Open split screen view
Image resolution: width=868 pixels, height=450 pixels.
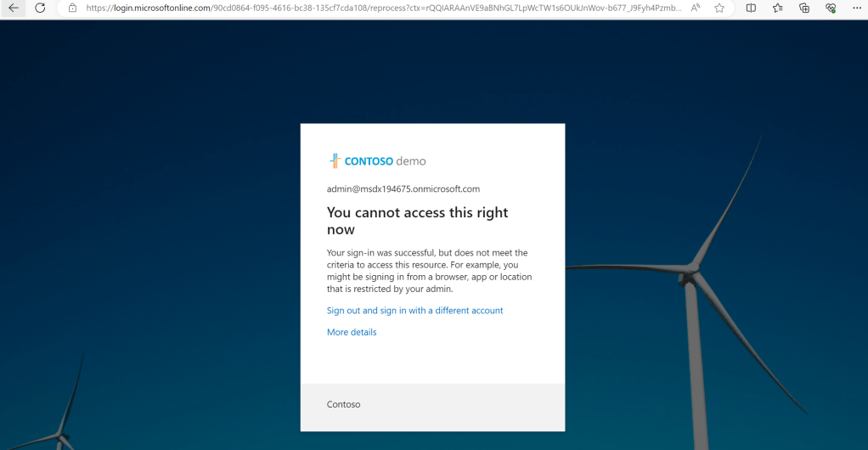click(751, 8)
